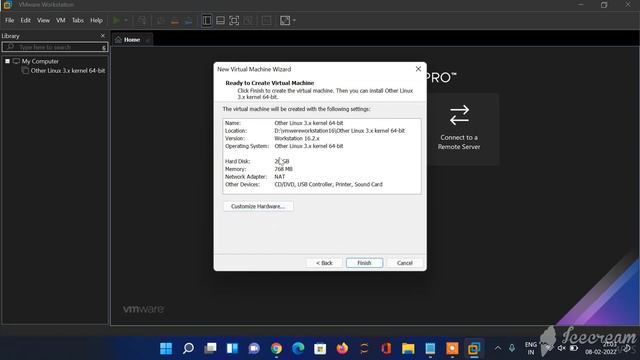
Task: Click the Enter Full Screen toolbar icon
Action: click(234, 20)
